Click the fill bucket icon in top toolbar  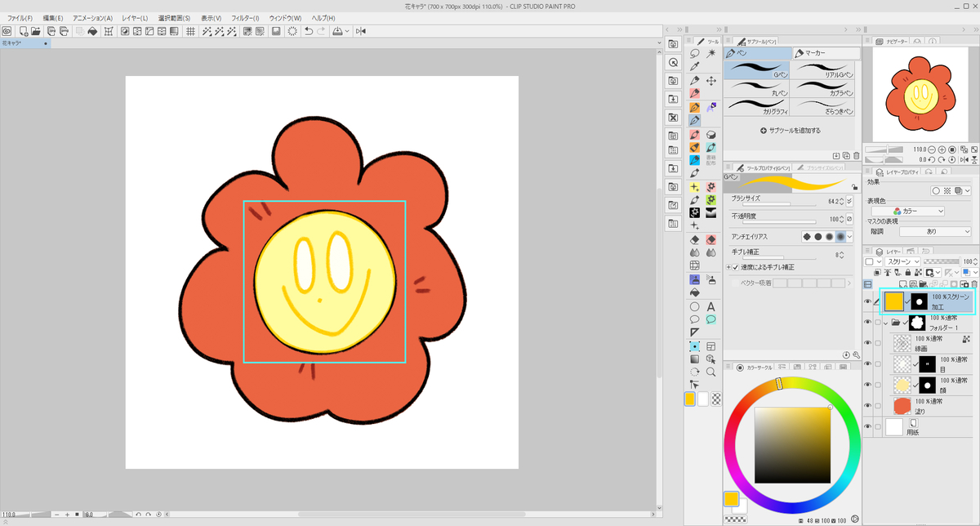pos(93,31)
